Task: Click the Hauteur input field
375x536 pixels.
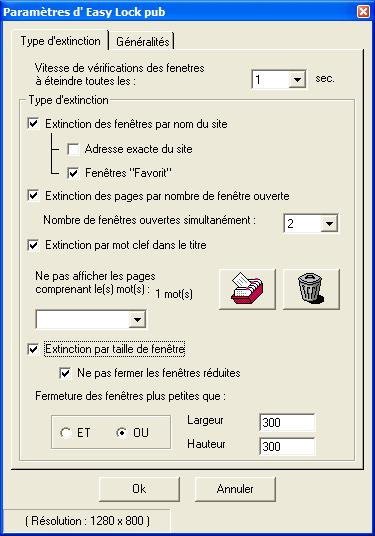Action: click(x=287, y=446)
